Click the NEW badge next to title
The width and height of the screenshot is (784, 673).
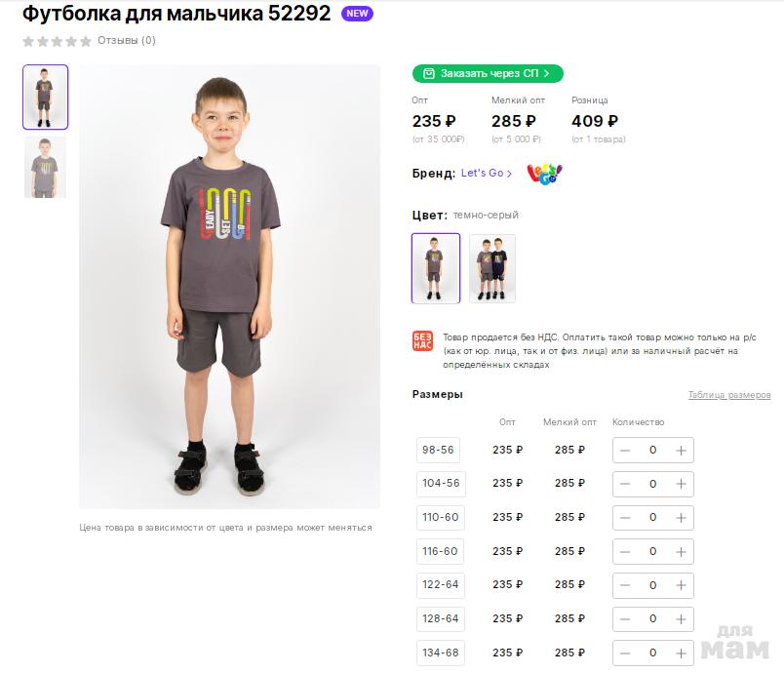357,14
